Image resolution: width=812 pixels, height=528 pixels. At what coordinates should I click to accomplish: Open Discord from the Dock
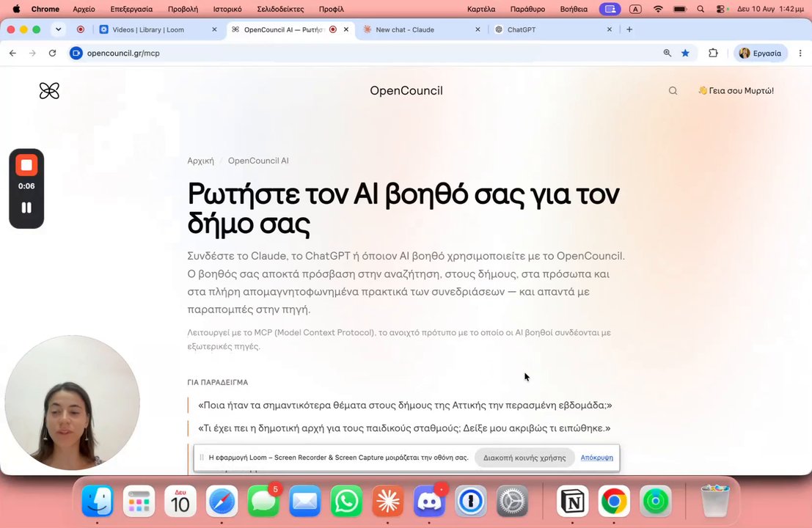[x=429, y=501]
